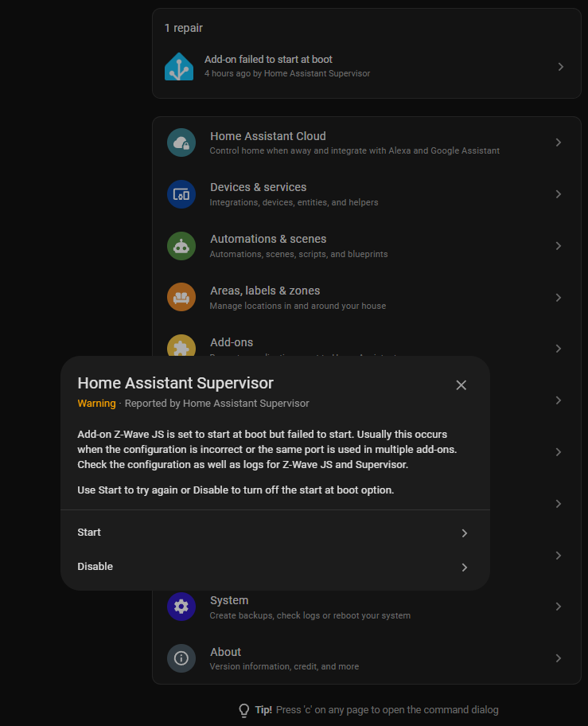Image resolution: width=588 pixels, height=726 pixels.
Task: Click the chevron on the repair notification
Action: [559, 66]
